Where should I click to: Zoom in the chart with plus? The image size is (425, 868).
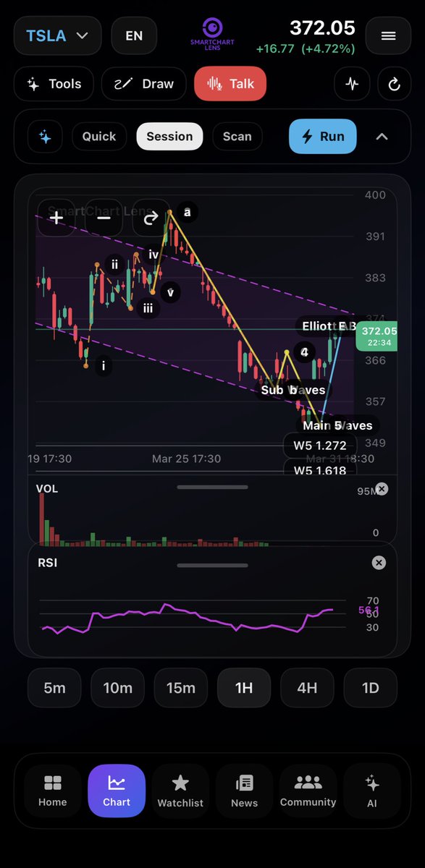pos(56,217)
